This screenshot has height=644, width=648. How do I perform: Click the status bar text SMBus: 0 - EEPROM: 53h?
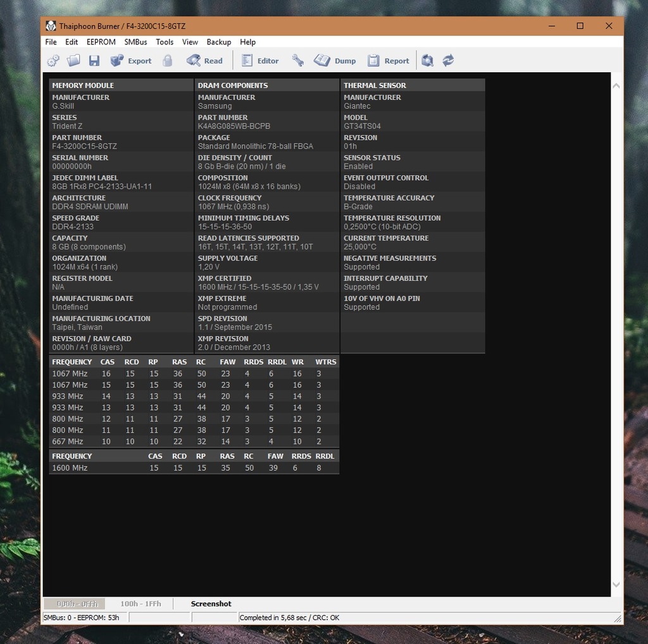[x=82, y=617]
